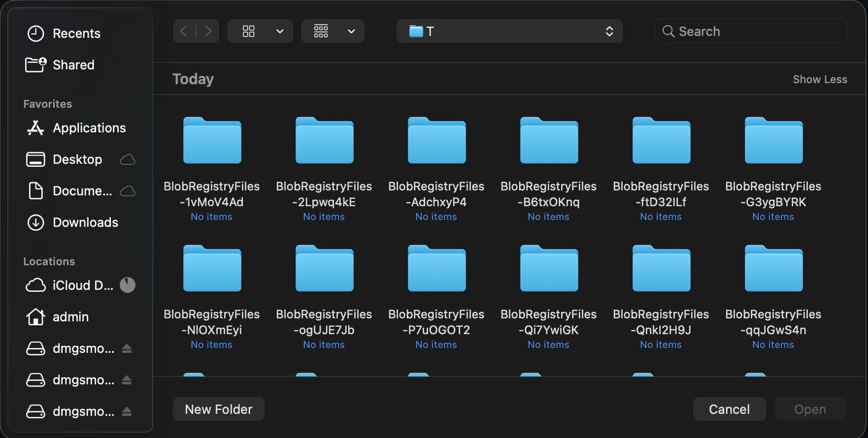Image resolution: width=868 pixels, height=438 pixels.
Task: Eject the third dmgsmo volume
Action: point(127,411)
